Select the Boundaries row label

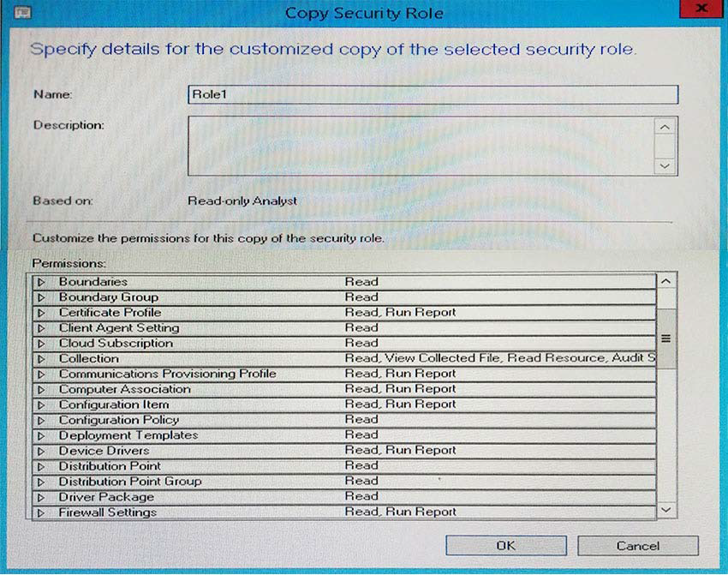click(x=92, y=281)
